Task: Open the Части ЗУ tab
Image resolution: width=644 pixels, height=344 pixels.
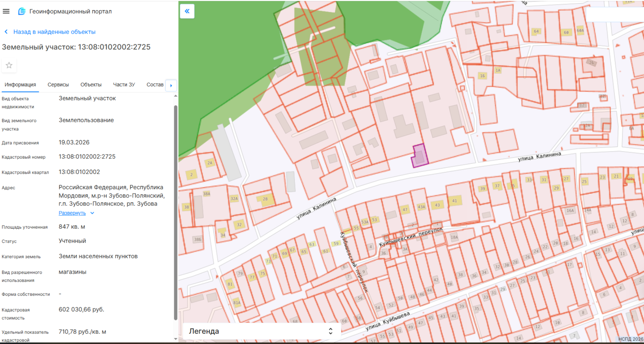Action: 124,85
